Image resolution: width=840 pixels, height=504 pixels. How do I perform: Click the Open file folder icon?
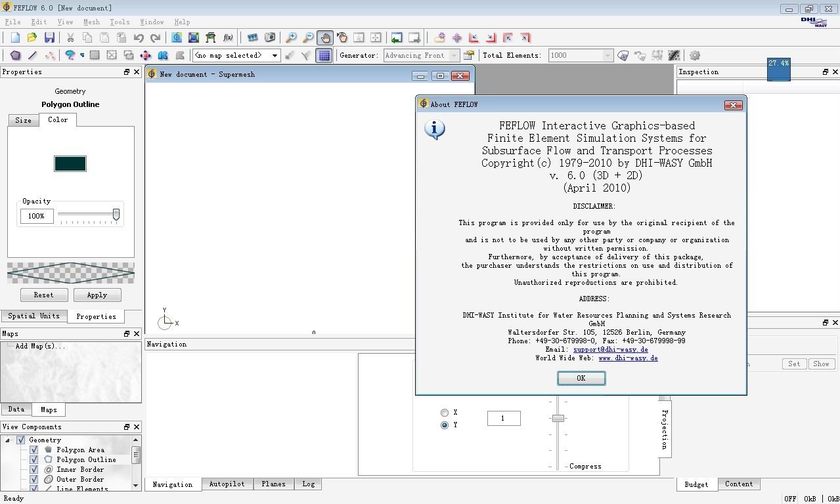pyautogui.click(x=32, y=38)
